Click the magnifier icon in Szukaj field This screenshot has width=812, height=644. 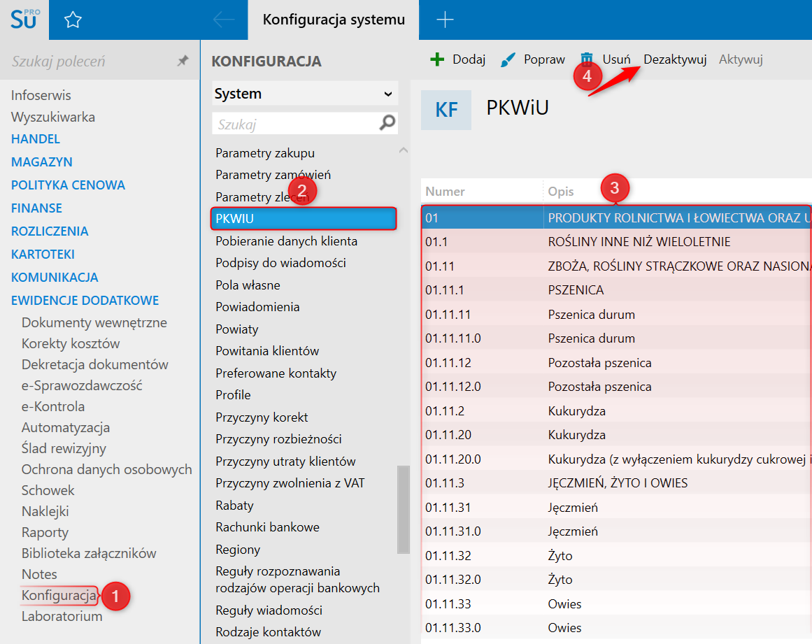(x=387, y=123)
